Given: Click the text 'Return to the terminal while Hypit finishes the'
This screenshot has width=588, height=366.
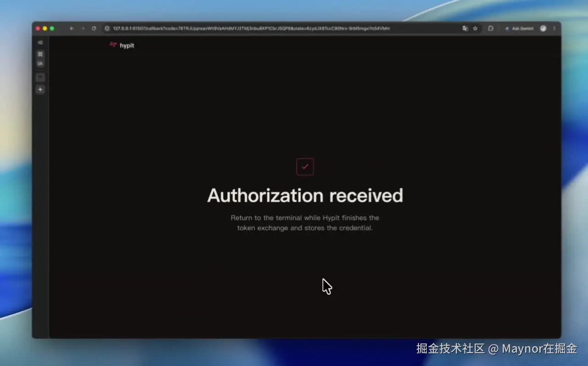Looking at the screenshot, I should click(x=305, y=218).
